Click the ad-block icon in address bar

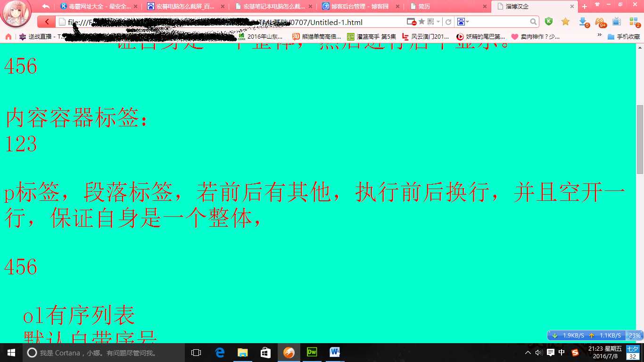click(x=411, y=22)
